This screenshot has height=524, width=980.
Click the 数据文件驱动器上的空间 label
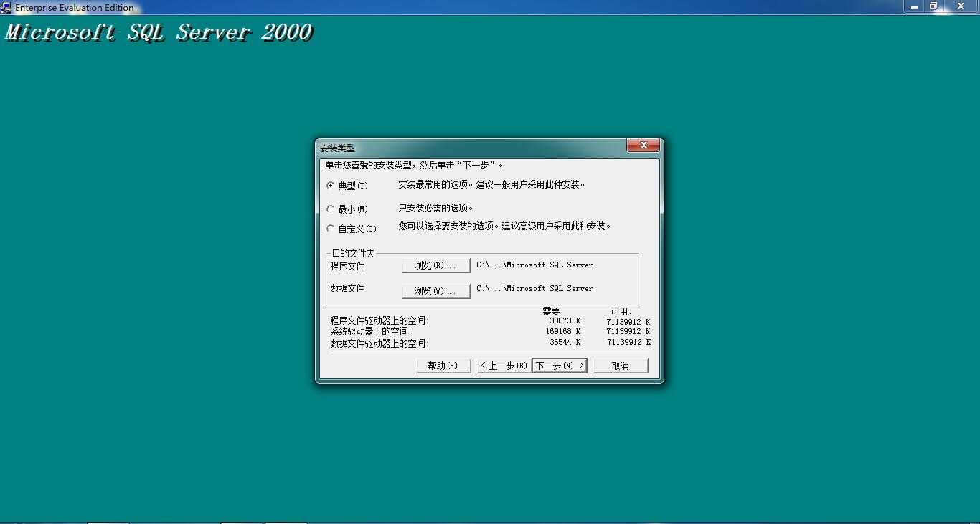tap(379, 343)
